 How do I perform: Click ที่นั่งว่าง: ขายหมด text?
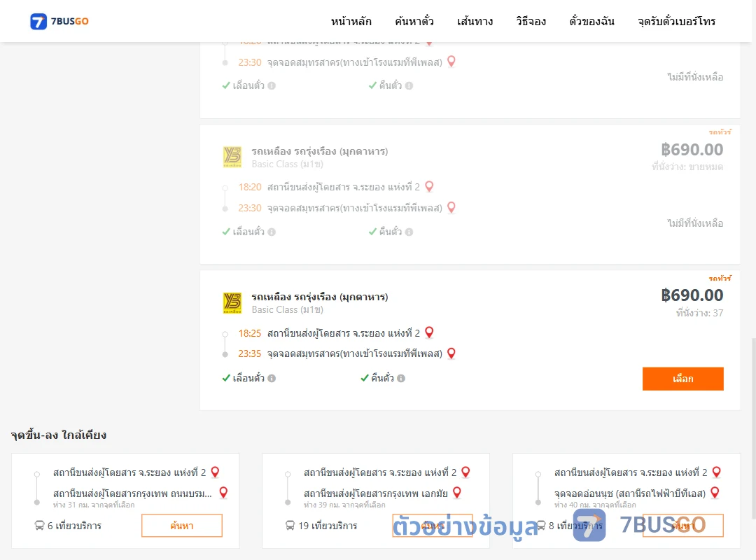point(687,167)
